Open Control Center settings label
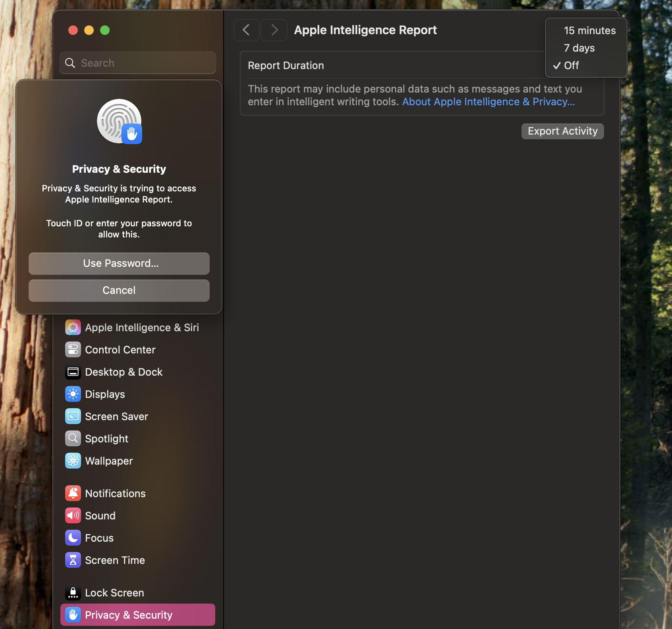The height and width of the screenshot is (629, 672). point(120,350)
